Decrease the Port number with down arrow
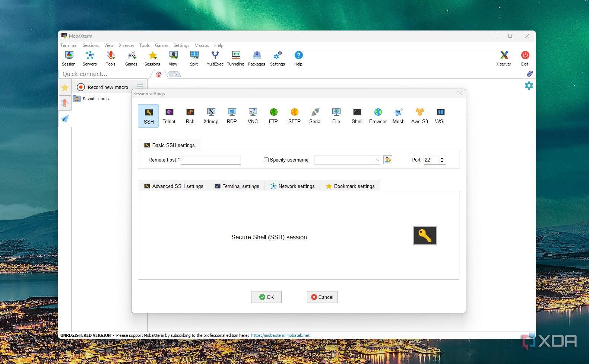The width and height of the screenshot is (589, 364). click(x=442, y=162)
